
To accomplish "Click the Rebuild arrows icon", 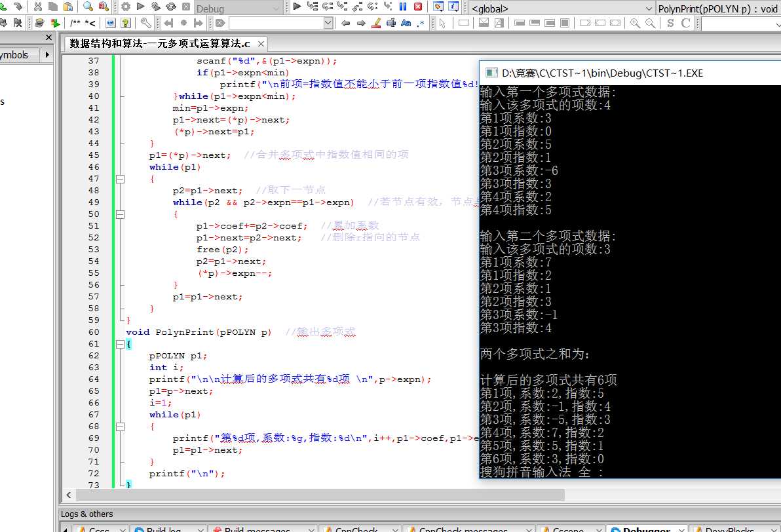I will [x=171, y=7].
